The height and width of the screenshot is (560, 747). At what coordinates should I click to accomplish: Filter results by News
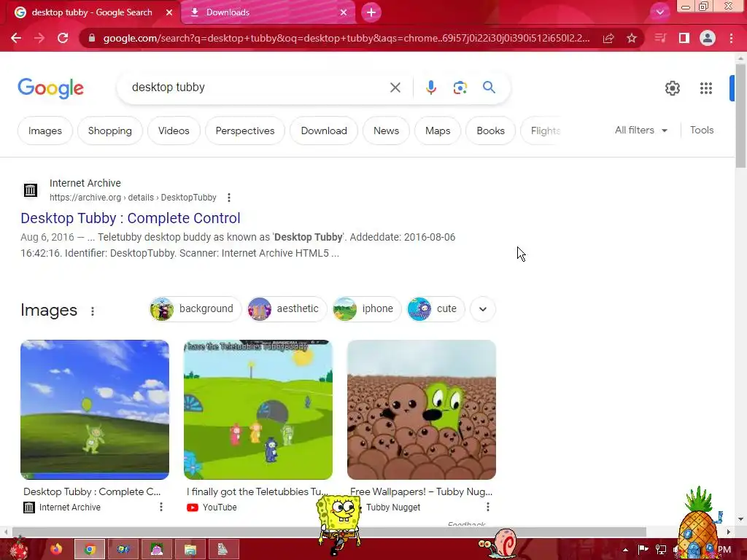tap(387, 131)
